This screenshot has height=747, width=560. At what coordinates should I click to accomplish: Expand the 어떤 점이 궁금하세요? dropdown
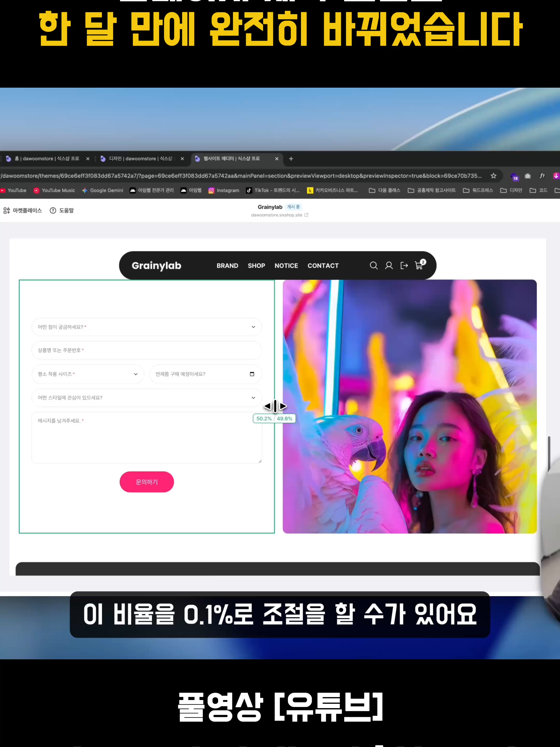(146, 327)
